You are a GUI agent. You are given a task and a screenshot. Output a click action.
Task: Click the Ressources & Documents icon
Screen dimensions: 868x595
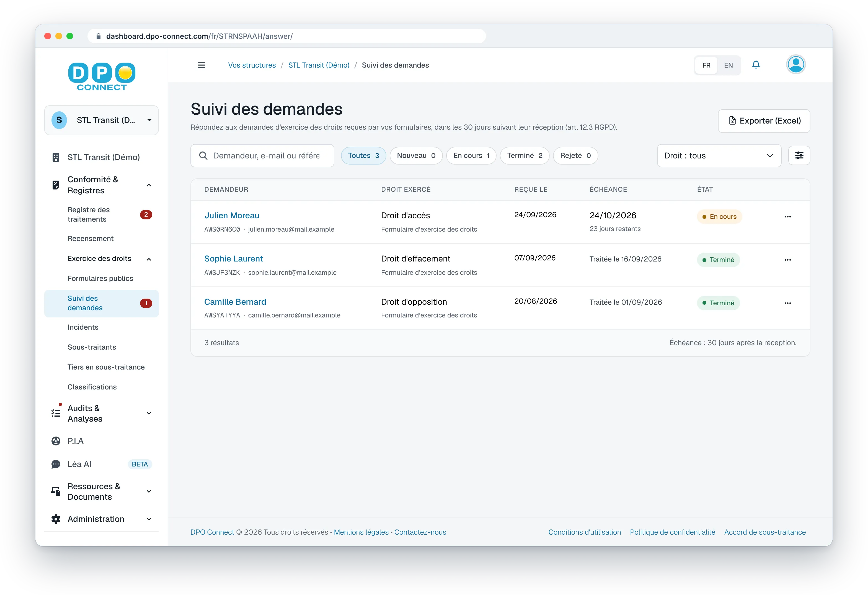56,491
